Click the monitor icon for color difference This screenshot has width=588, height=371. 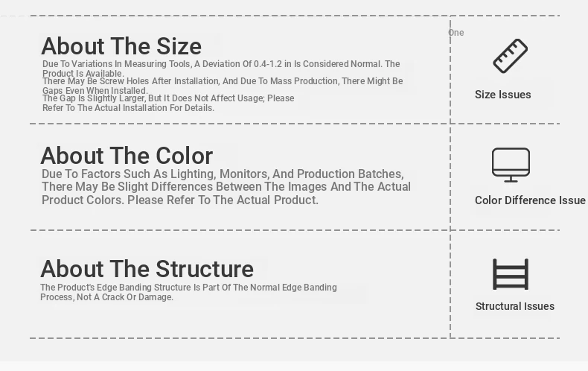pos(511,165)
